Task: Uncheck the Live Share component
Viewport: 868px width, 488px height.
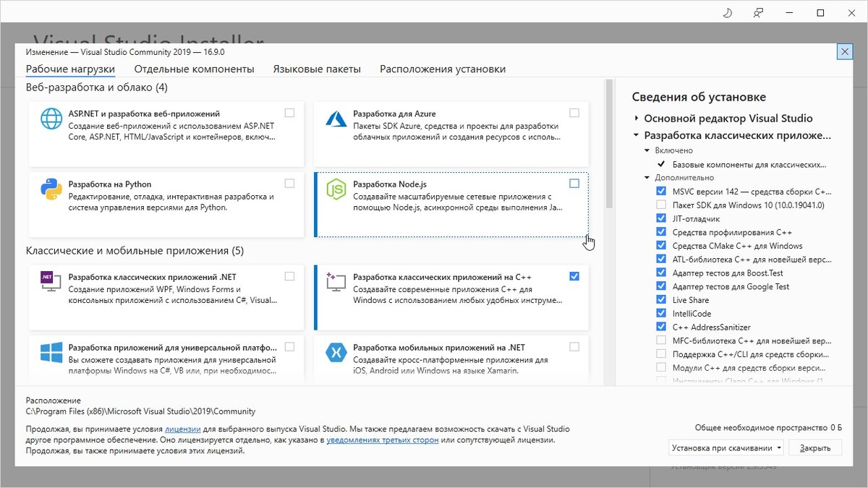Action: click(x=661, y=299)
